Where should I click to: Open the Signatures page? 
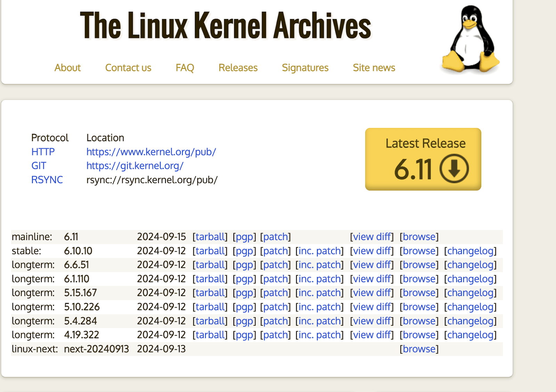305,68
